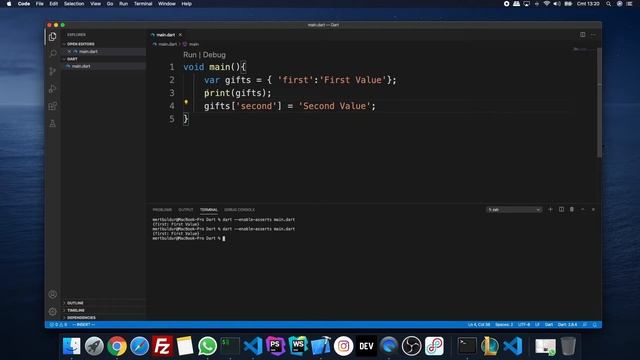
Task: Click on print(gifts) on line 3
Action: coord(238,93)
